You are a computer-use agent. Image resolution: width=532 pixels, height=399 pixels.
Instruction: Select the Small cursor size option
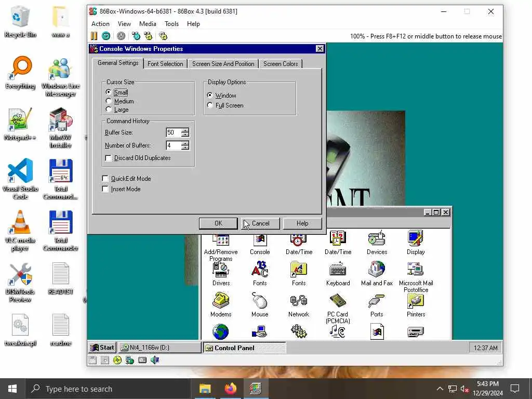click(117, 92)
